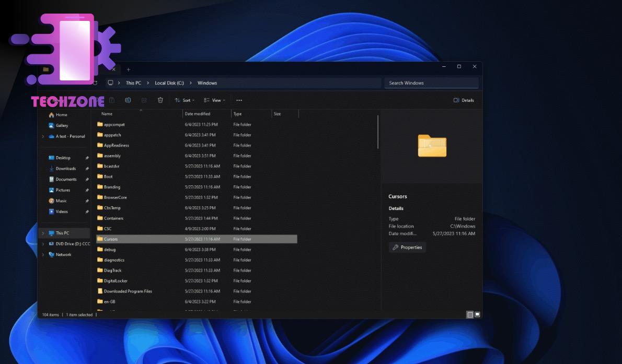
Task: Click the Properties button in details pane
Action: 407,248
